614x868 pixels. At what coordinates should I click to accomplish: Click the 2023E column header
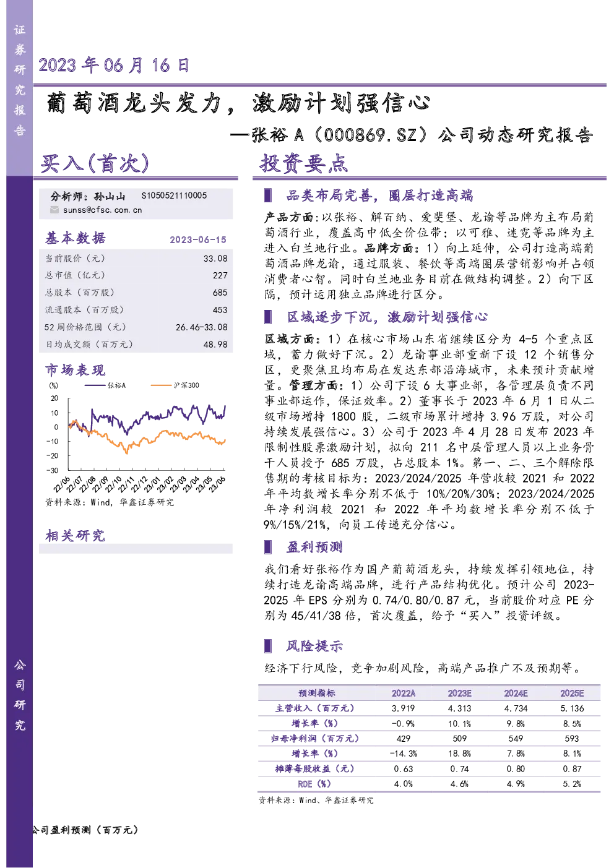tap(459, 694)
